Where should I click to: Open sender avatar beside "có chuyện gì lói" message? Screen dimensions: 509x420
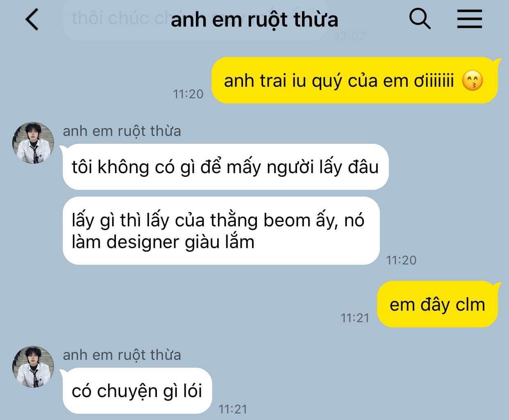33,367
